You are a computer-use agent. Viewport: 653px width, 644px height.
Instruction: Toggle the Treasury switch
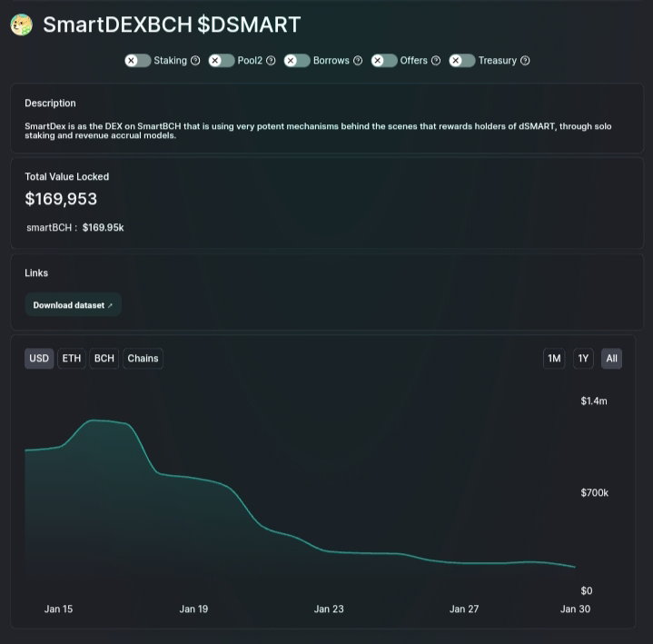[462, 60]
